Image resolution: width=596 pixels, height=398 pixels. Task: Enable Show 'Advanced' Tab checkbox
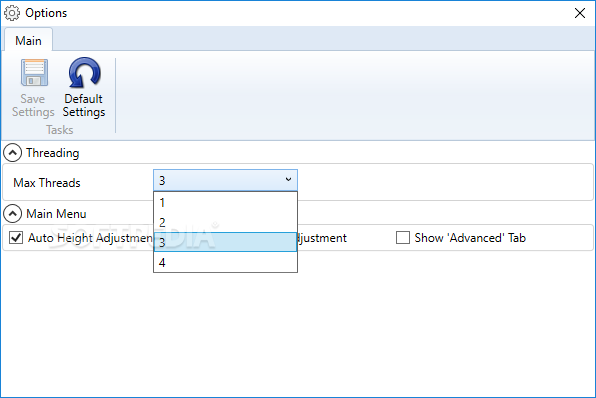(403, 238)
